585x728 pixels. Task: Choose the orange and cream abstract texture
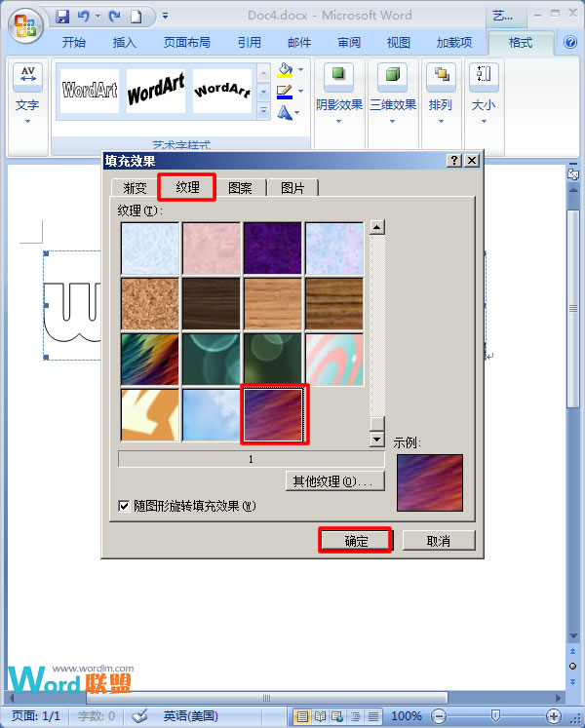coord(149,414)
